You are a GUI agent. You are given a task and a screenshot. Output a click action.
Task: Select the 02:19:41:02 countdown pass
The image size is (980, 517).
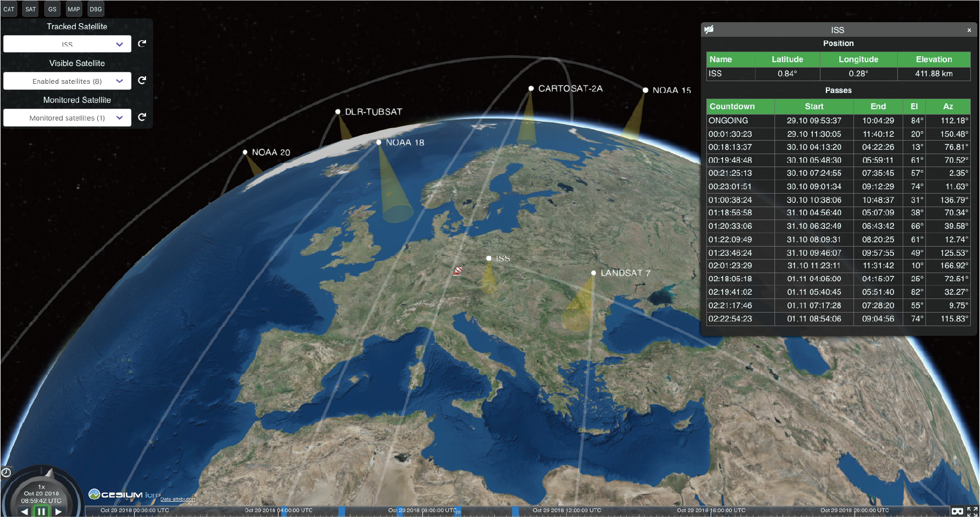[x=838, y=292]
